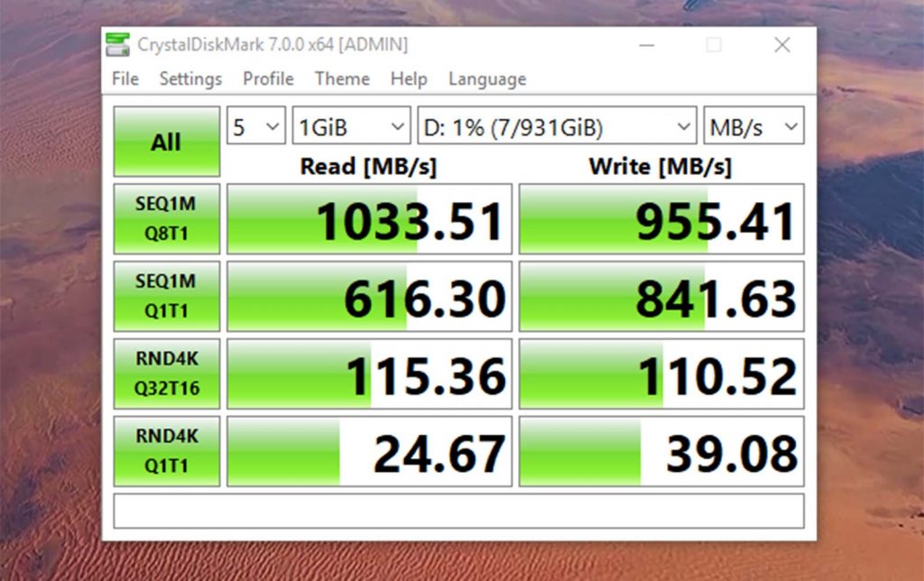The width and height of the screenshot is (924, 581).
Task: Start the SEQ1M Q1T1 test
Action: [166, 295]
